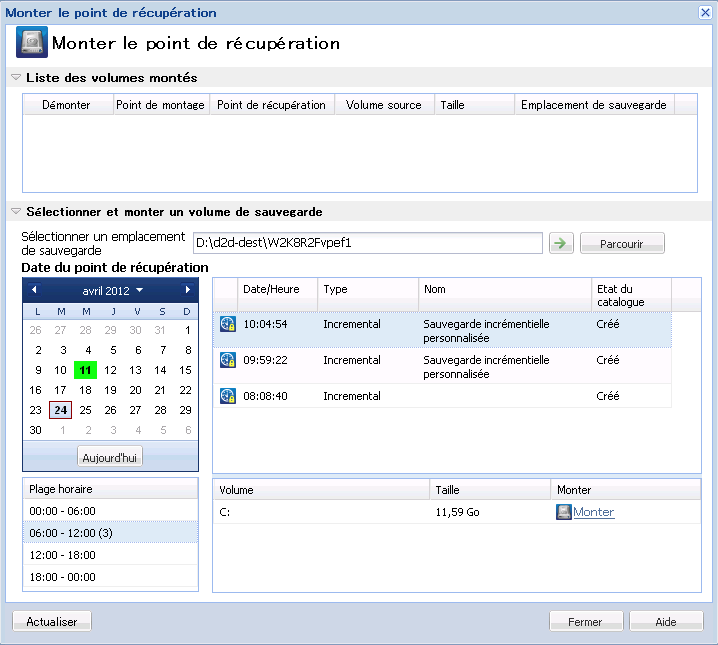Viewport: 718px width, 645px height.
Task: Go to next month in calendar
Action: [187, 290]
